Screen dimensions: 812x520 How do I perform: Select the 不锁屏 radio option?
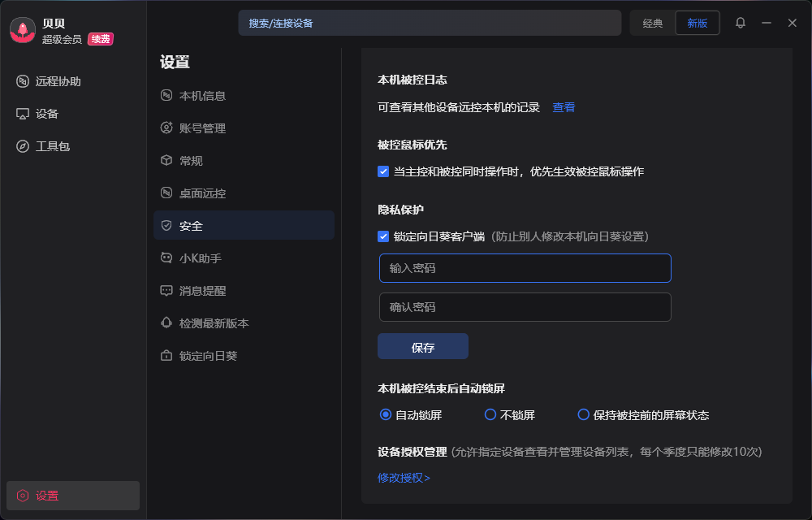490,414
